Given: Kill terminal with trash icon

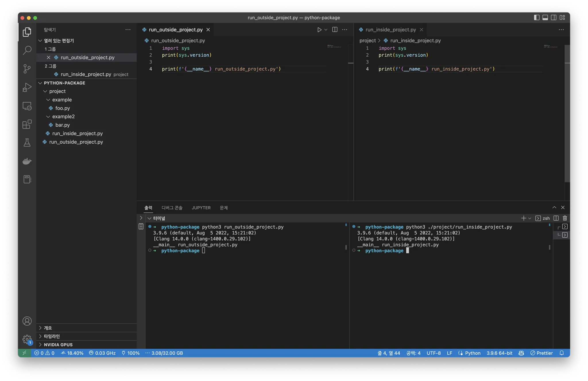Looking at the screenshot, I should pos(565,218).
